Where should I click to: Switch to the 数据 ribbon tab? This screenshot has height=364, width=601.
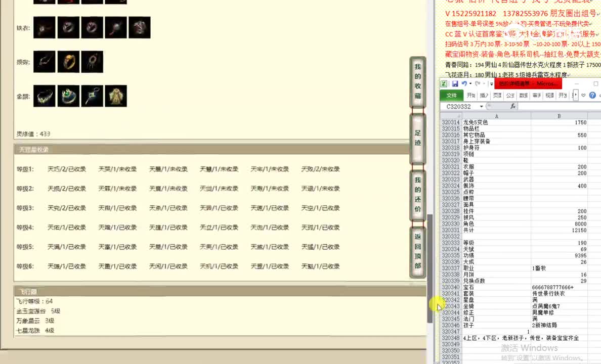[523, 95]
